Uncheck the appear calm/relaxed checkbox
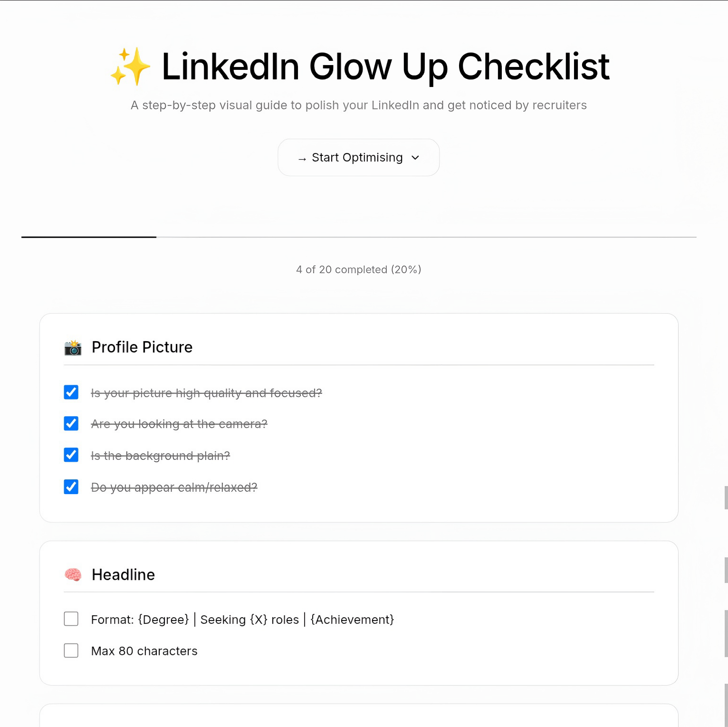This screenshot has width=728, height=727. point(71,487)
